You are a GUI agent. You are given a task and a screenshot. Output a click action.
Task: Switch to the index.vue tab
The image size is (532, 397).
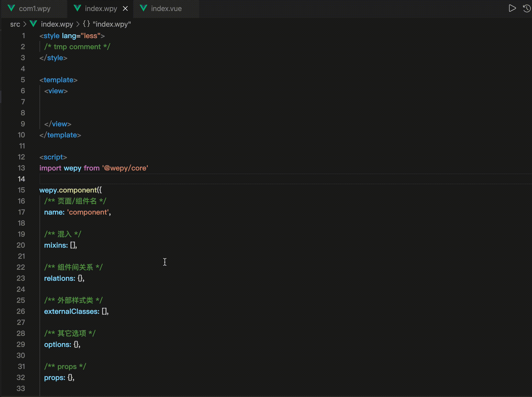click(166, 9)
